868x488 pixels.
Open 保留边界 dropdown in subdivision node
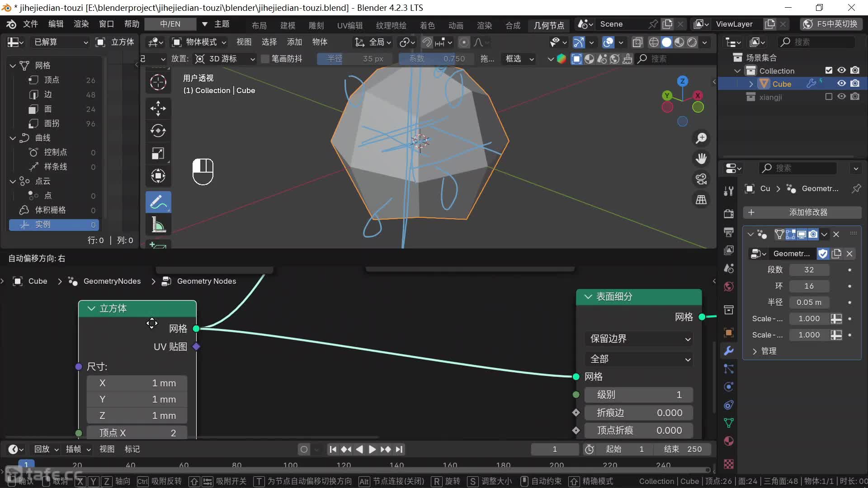639,339
